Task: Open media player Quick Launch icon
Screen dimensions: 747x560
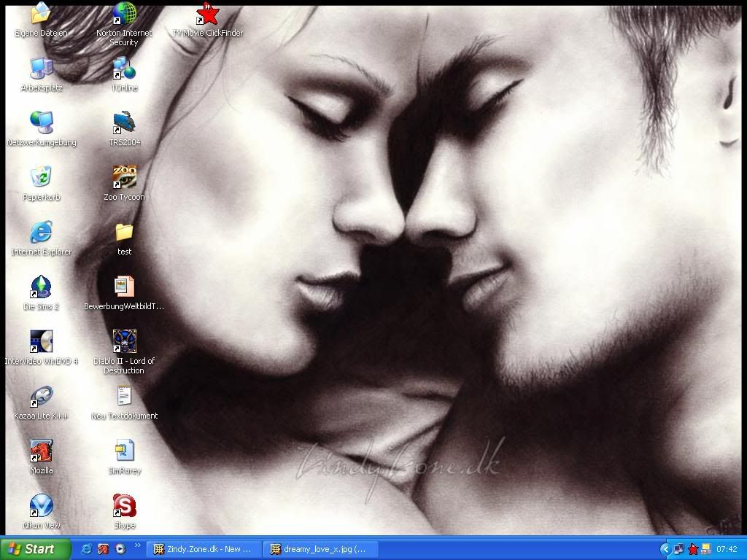Action: tap(120, 549)
